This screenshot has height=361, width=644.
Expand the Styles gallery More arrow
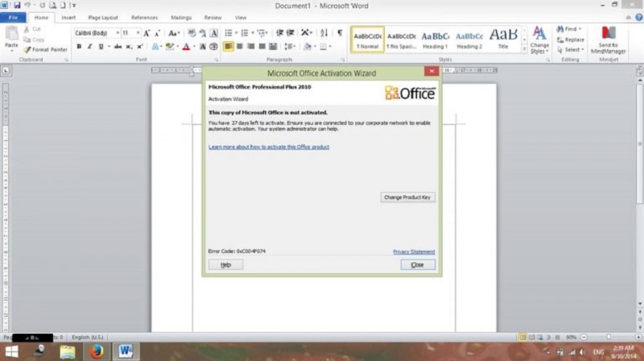pyautogui.click(x=525, y=50)
